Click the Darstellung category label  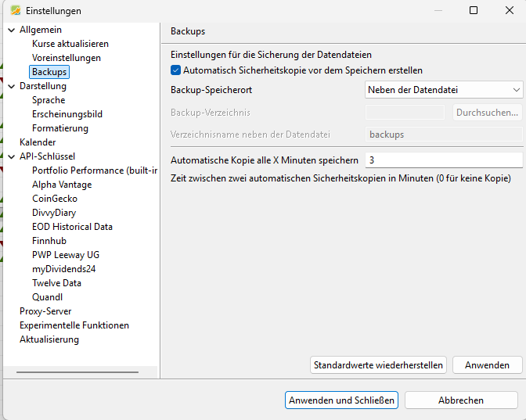point(43,86)
